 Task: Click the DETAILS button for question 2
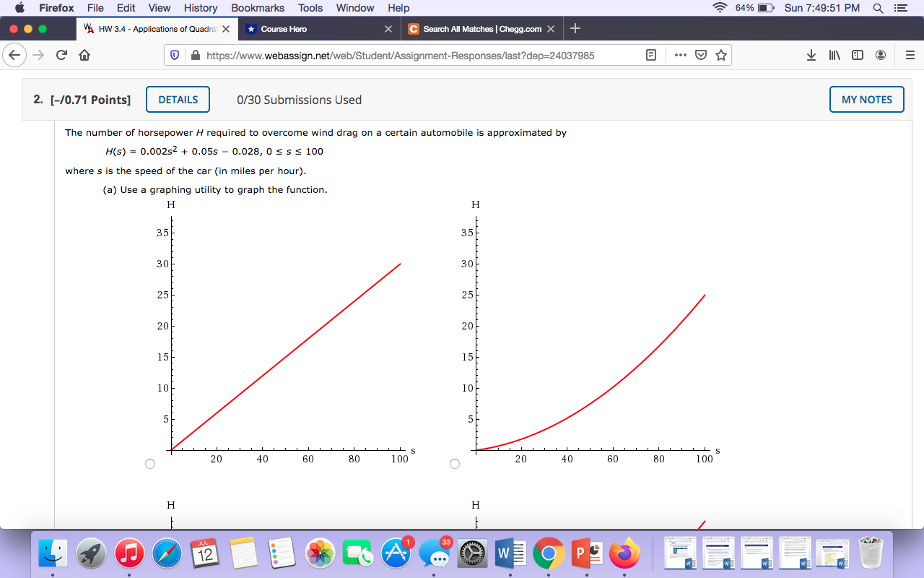178,99
